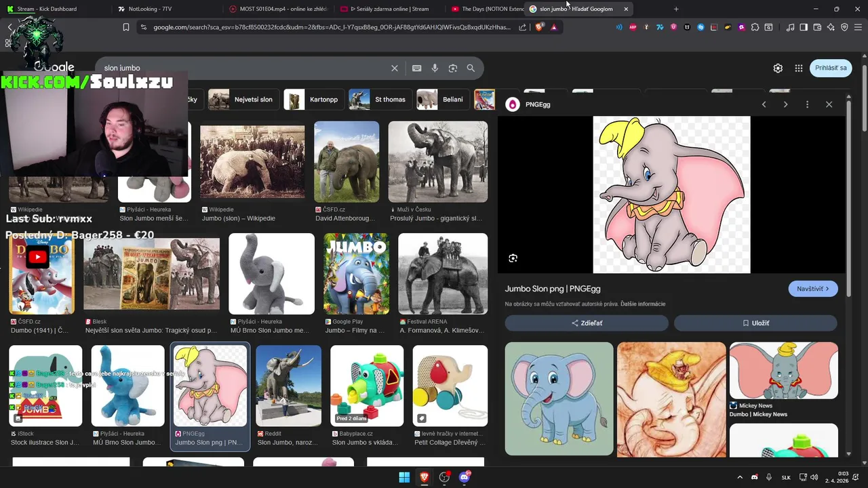Switch to Stream - Kick Dashboard tab
Viewport: 868px width, 488px height.
coord(54,9)
